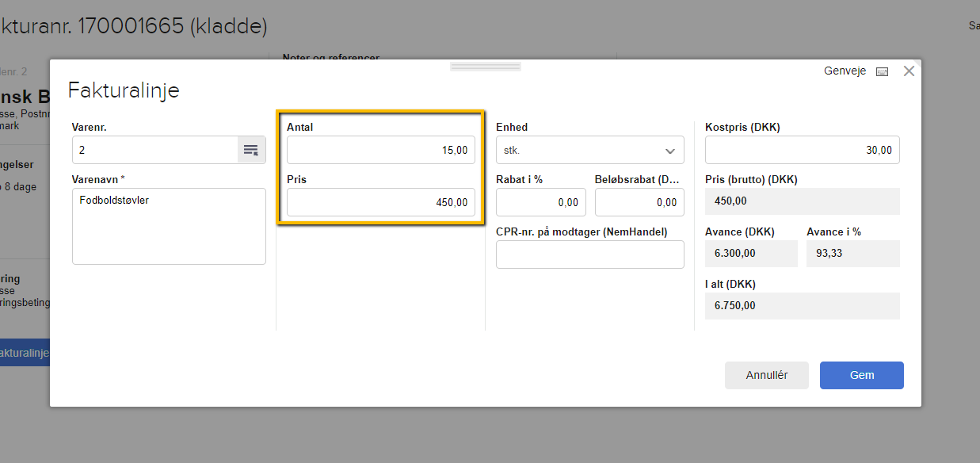This screenshot has width=980, height=463.
Task: Grab the drag handle atop the dialog
Action: click(x=485, y=67)
